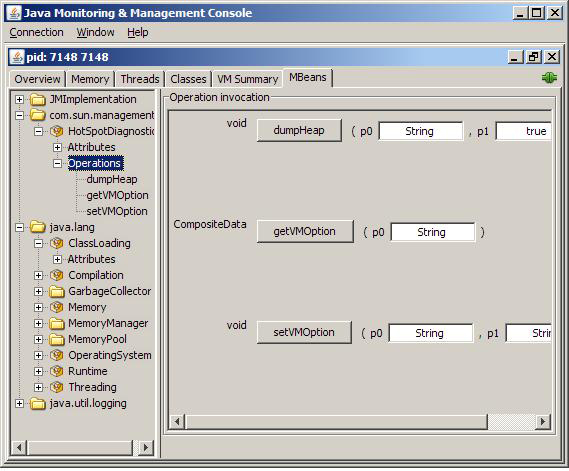Click the GarbageCollector folder icon
Image resolution: width=569 pixels, height=471 pixels.
click(x=57, y=291)
